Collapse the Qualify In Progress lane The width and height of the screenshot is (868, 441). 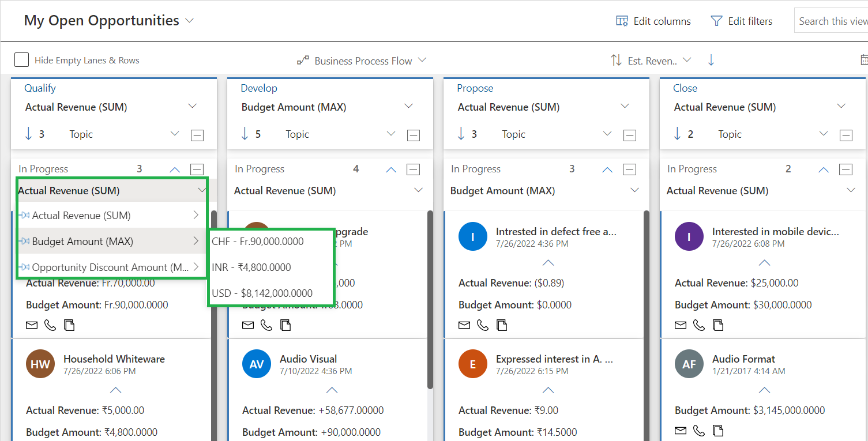[174, 169]
